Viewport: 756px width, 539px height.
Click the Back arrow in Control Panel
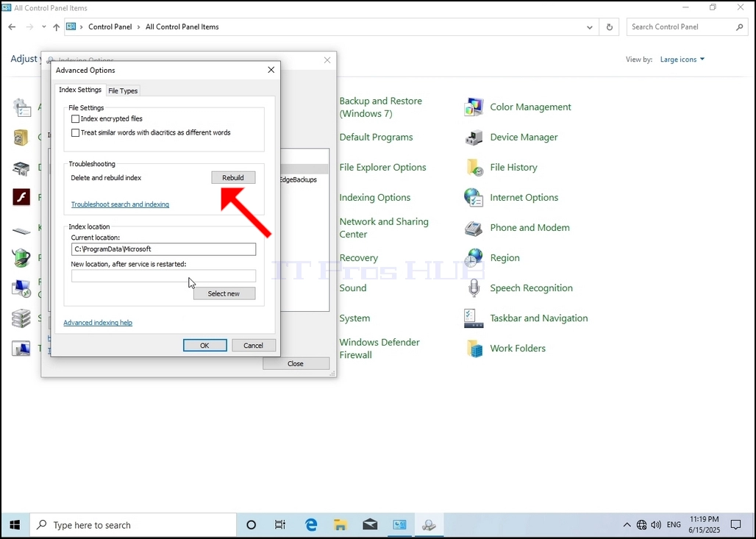[x=12, y=27]
